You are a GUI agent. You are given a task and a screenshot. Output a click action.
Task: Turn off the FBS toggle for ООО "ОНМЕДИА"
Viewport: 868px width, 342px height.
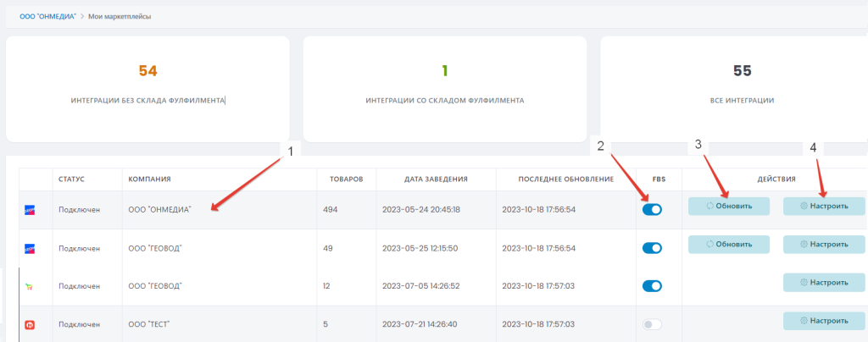point(652,209)
